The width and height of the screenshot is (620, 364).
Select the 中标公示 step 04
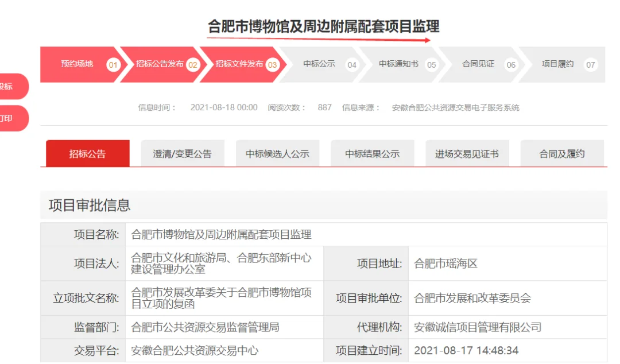[323, 64]
